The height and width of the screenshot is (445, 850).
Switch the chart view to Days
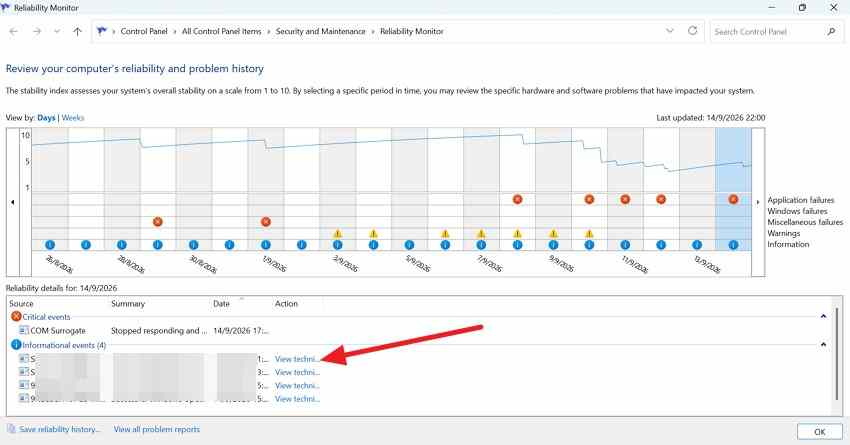[x=46, y=118]
